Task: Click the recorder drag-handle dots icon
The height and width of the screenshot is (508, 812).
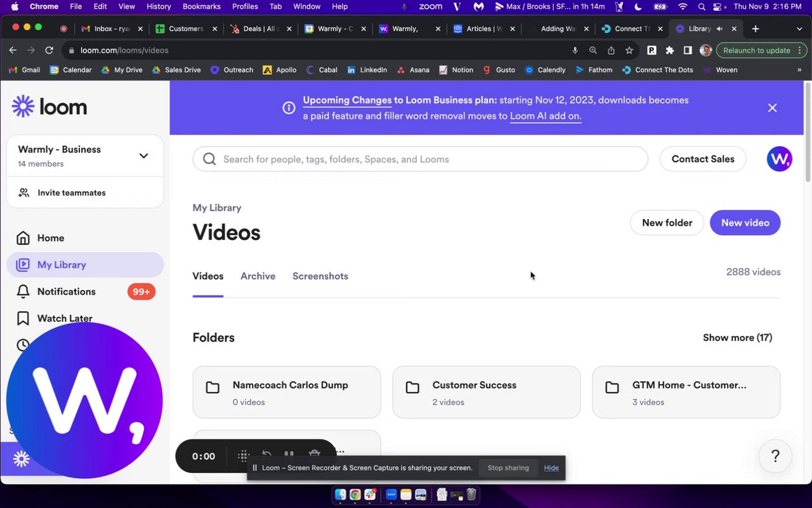Action: (243, 455)
